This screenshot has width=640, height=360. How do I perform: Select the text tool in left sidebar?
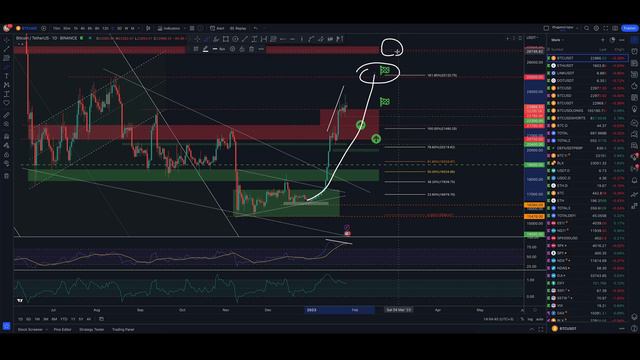(6, 76)
